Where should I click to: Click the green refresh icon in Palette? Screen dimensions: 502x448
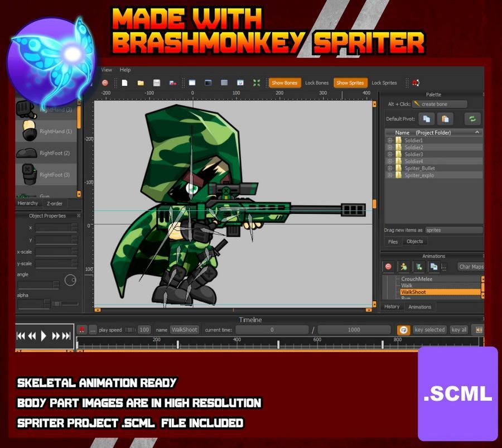[x=472, y=119]
